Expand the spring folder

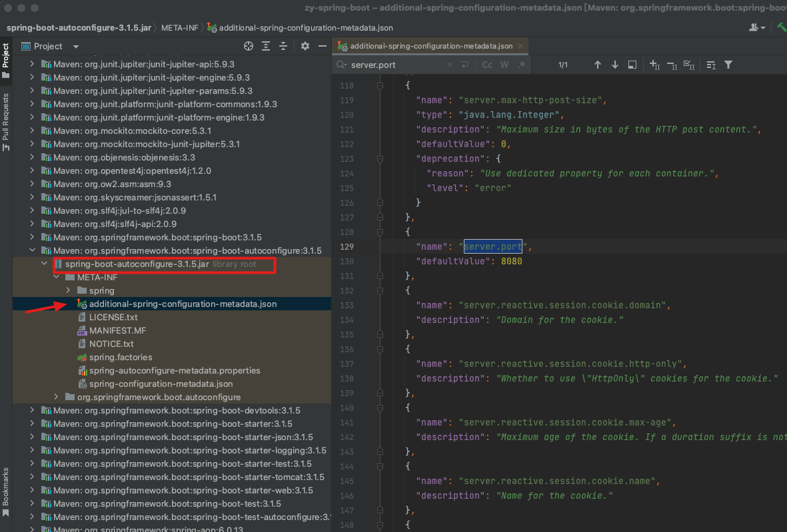point(68,290)
